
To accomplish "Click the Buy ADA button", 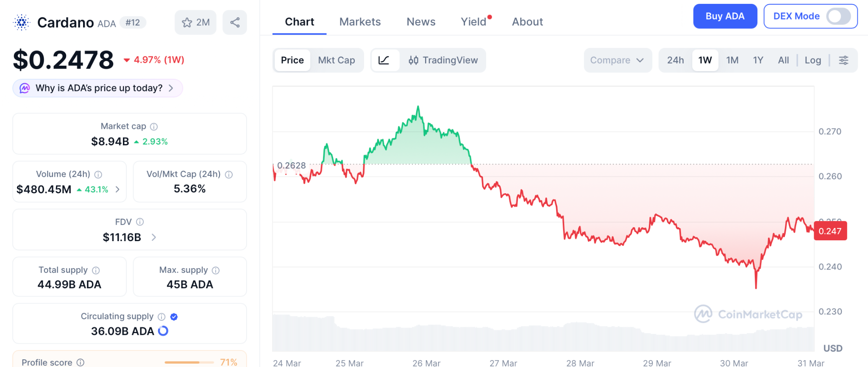I will [x=725, y=17].
